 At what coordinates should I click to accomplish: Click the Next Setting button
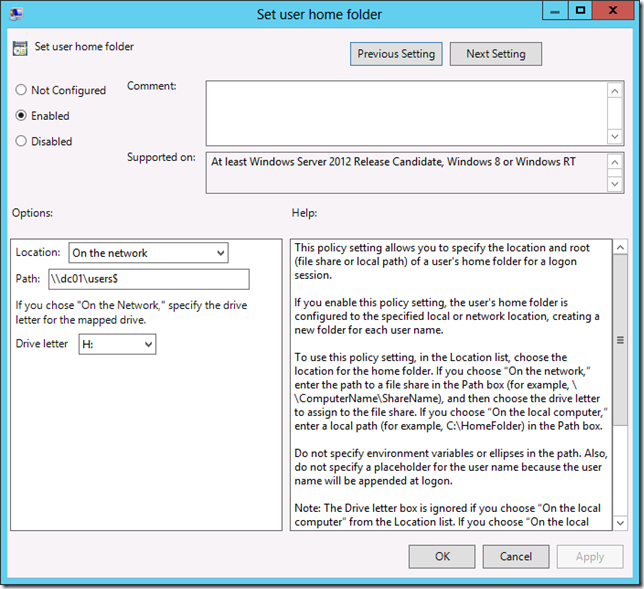click(x=495, y=54)
